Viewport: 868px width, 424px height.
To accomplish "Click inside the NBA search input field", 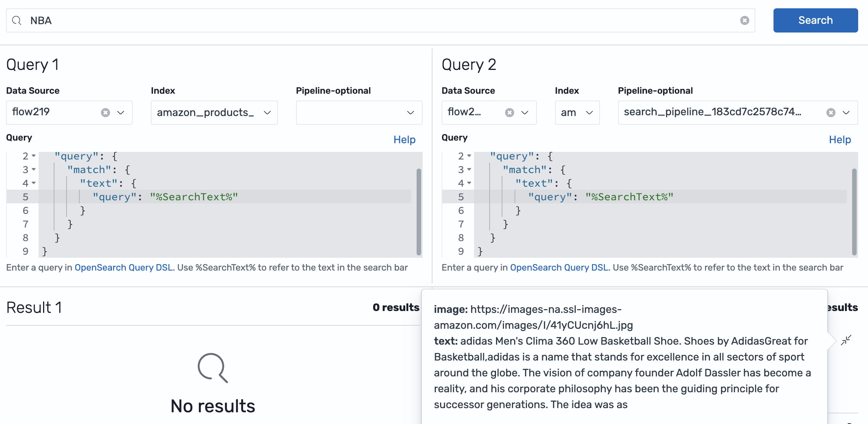I will click(378, 20).
